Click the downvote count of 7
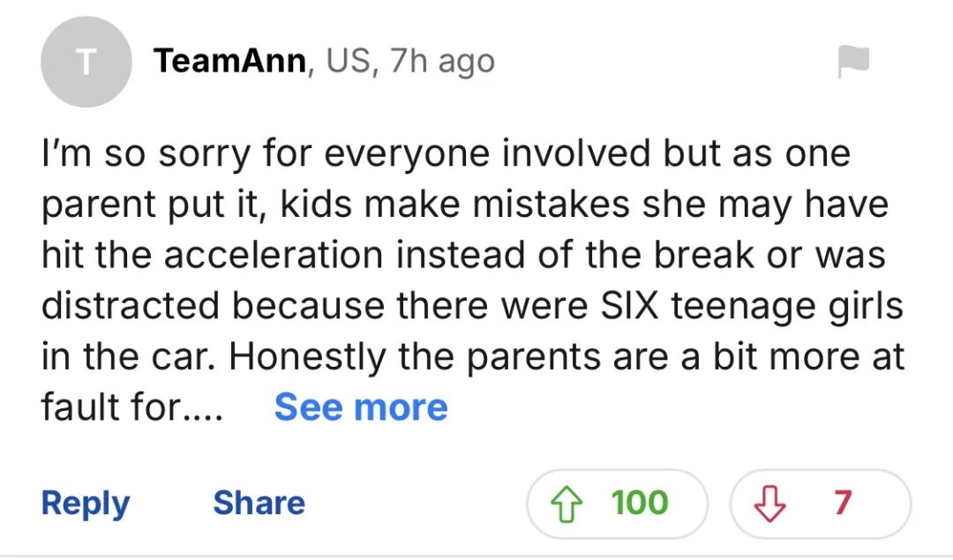The height and width of the screenshot is (560, 953). (x=843, y=503)
